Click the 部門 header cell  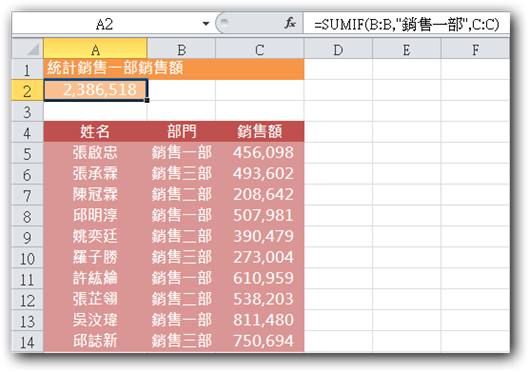[x=182, y=132]
